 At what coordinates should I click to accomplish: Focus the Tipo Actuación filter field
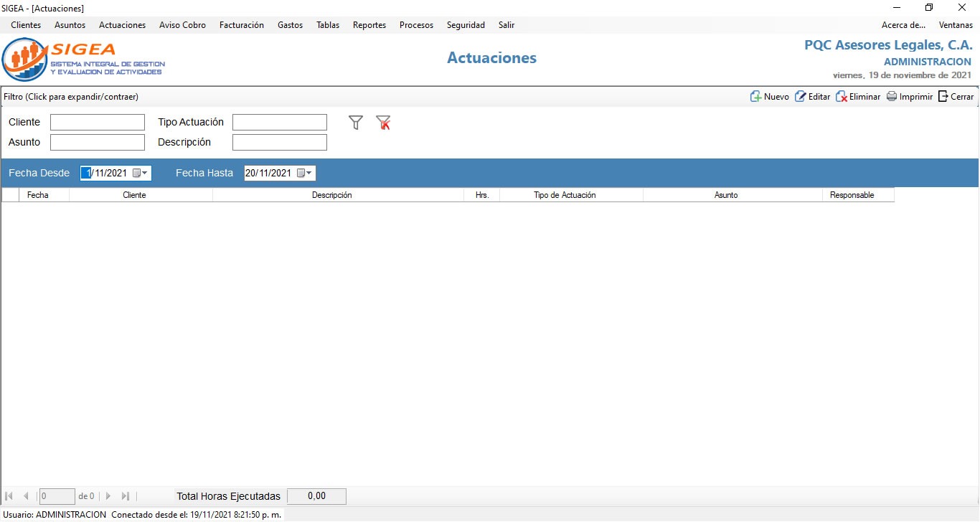tap(280, 123)
